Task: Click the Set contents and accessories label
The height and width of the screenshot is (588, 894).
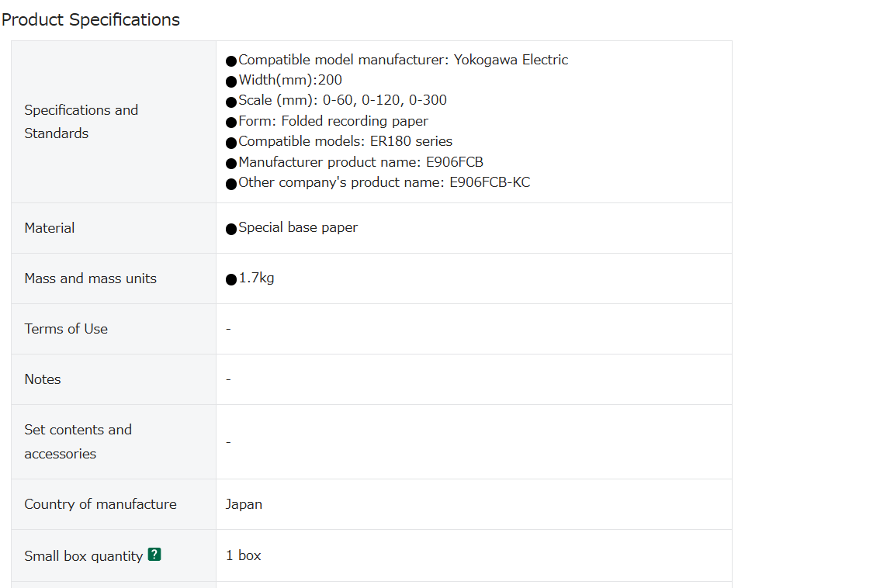Action: pos(78,441)
